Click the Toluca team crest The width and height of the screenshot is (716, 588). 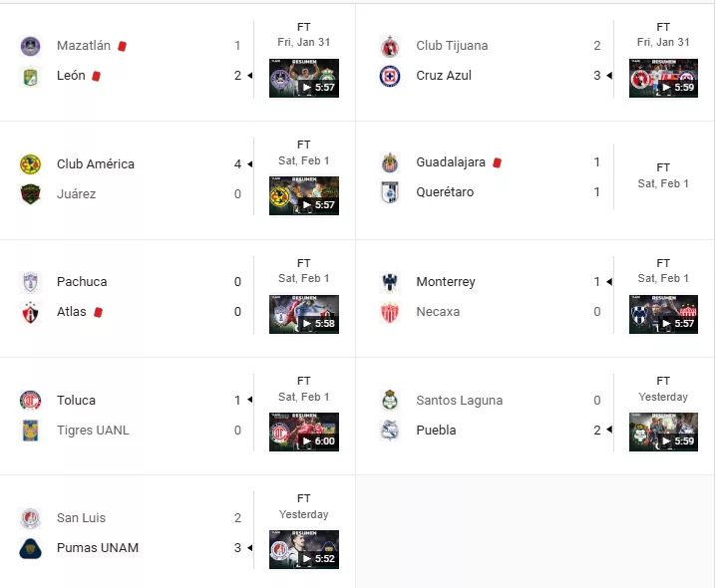click(x=31, y=401)
